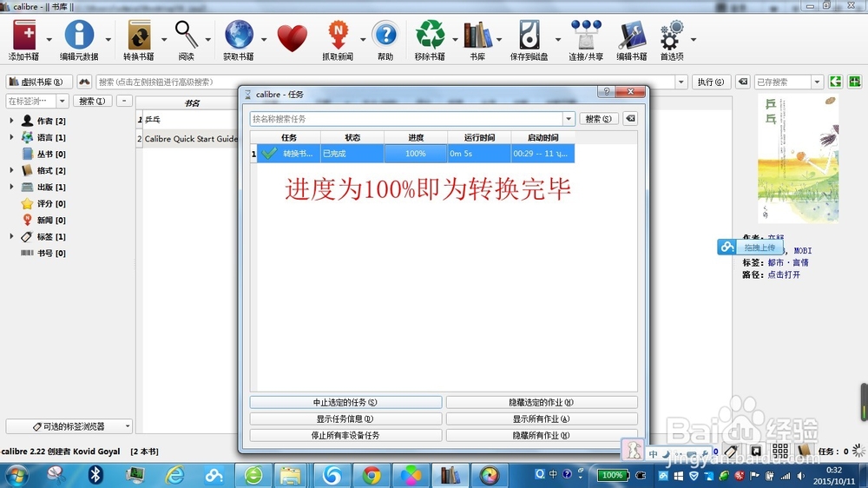The image size is (868, 488).
Task: Click the Add books (添加书籍) icon
Action: [24, 36]
